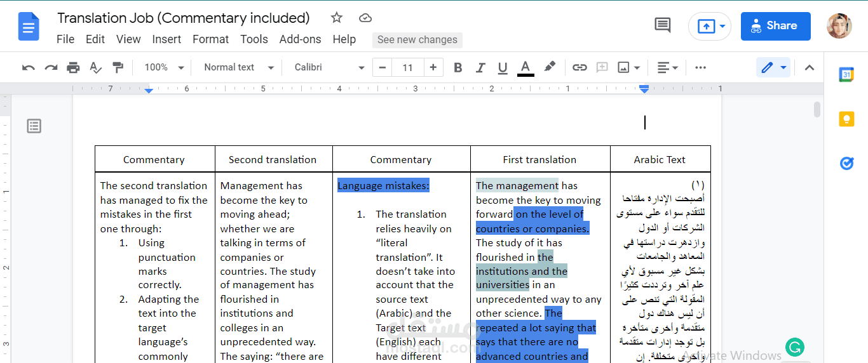The image size is (868, 363).
Task: Toggle bold formatting
Action: tap(458, 67)
